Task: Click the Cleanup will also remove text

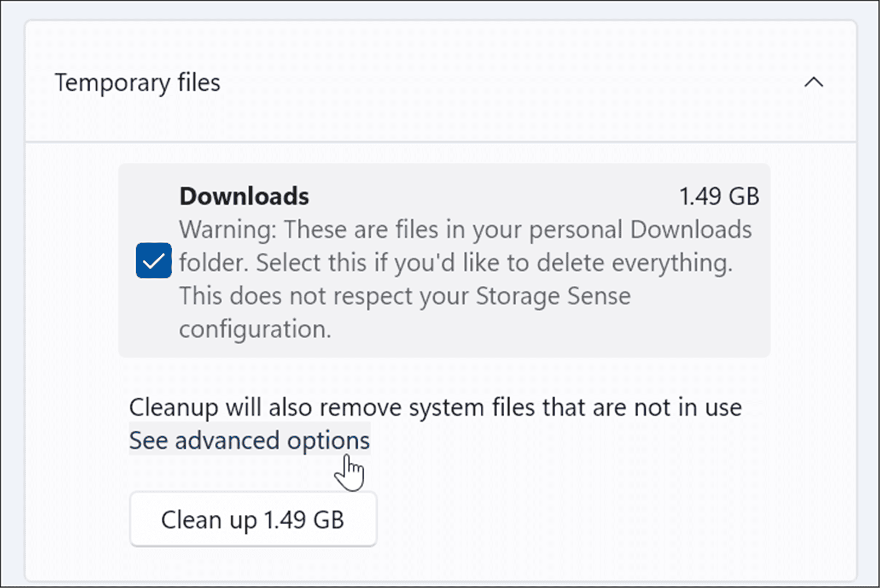Action: click(x=435, y=407)
